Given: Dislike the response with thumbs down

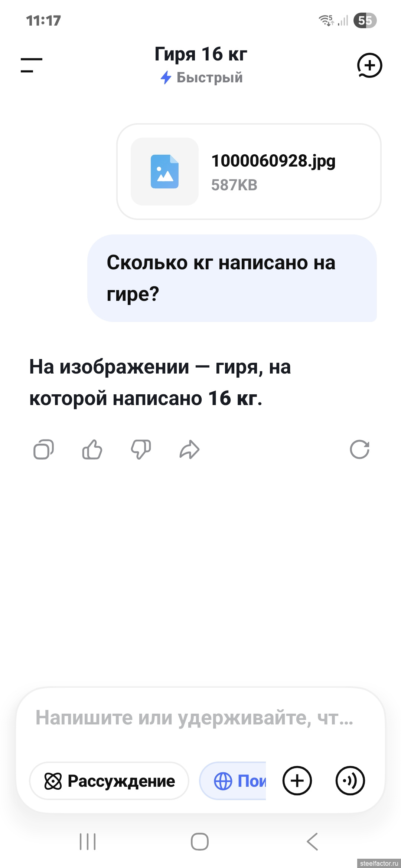Looking at the screenshot, I should click(141, 450).
